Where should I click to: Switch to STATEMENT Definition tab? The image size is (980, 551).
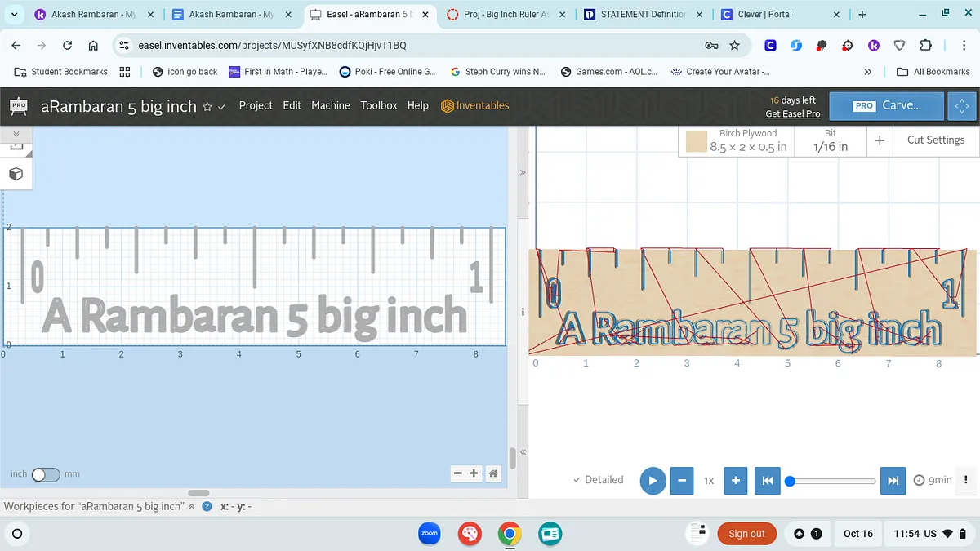click(x=643, y=15)
